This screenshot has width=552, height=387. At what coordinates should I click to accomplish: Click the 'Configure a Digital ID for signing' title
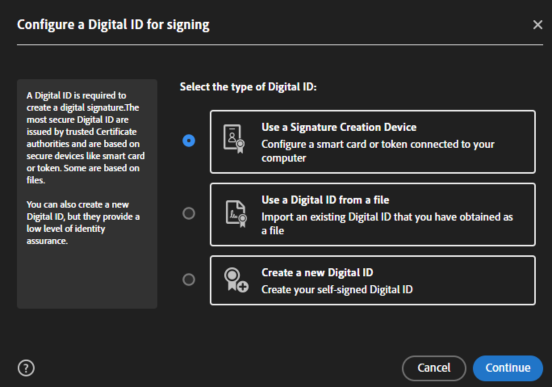pos(113,25)
